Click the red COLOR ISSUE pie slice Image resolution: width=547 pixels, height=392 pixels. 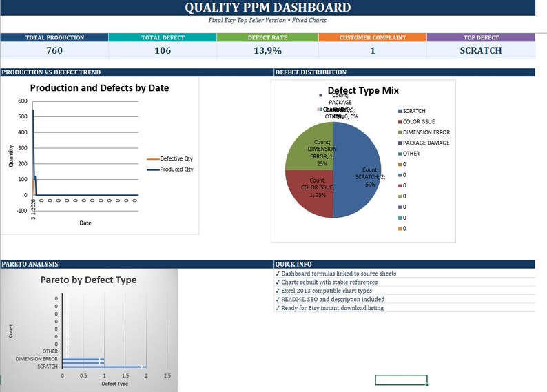pos(309,194)
